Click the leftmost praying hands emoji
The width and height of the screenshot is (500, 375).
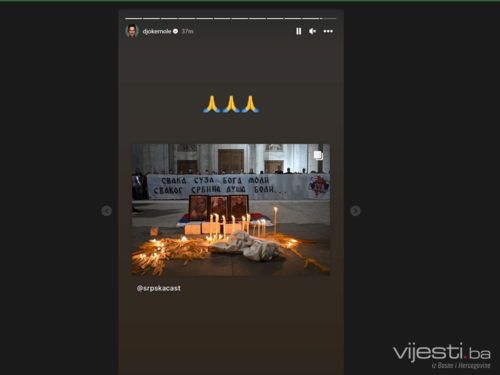[212, 104]
